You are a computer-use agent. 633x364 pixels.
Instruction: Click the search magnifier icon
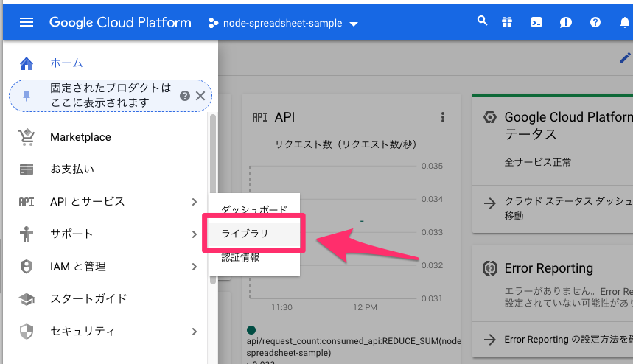point(482,21)
